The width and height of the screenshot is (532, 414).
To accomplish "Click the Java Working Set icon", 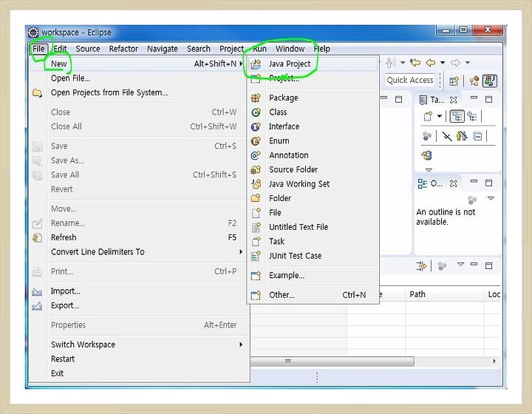I will point(256,184).
